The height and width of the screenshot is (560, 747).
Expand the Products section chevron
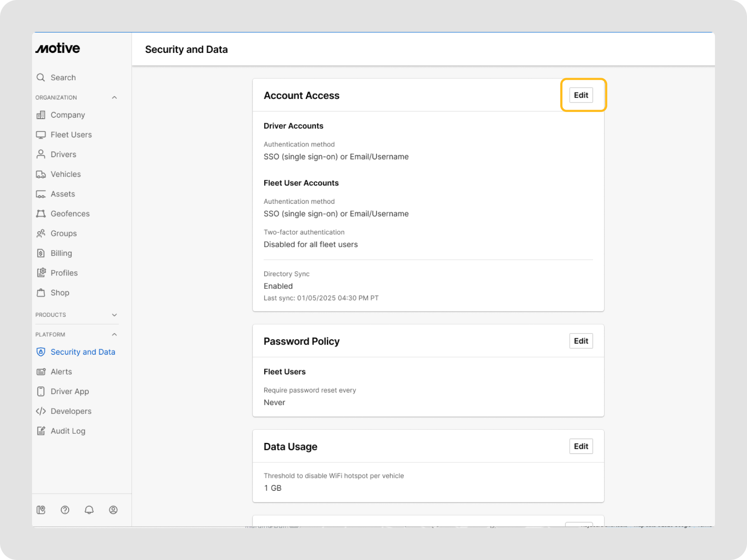click(114, 315)
